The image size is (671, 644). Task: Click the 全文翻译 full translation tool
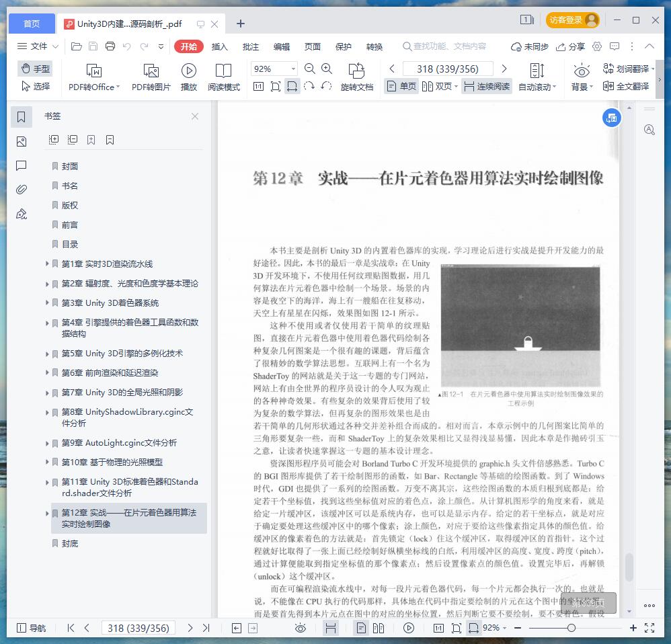tap(626, 87)
